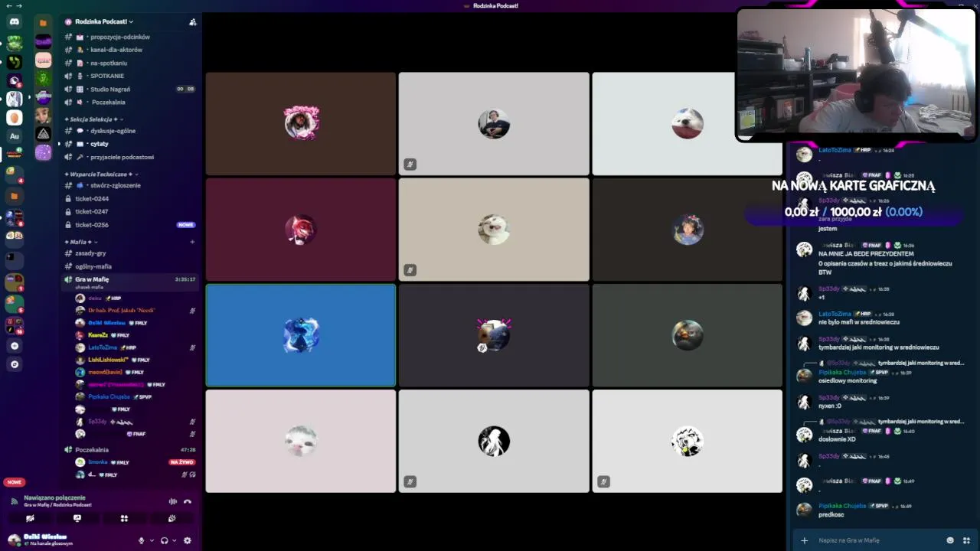980x551 pixels.
Task: Click the Add a Server plus icon
Action: coord(14,346)
